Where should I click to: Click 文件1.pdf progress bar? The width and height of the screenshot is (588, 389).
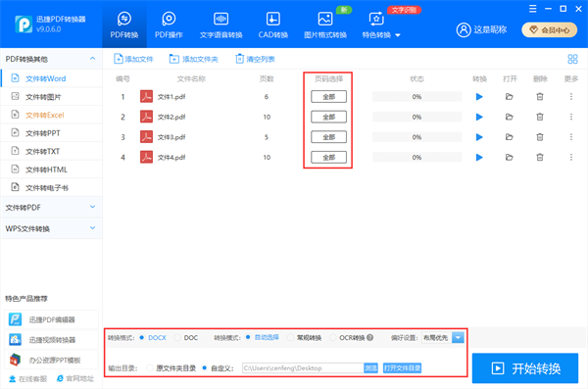pos(417,97)
